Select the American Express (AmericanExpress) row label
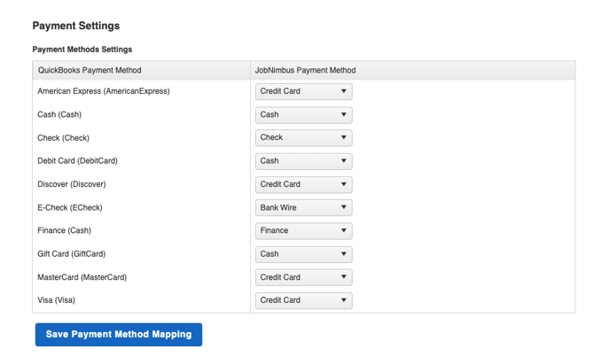594x364 pixels. coord(103,91)
